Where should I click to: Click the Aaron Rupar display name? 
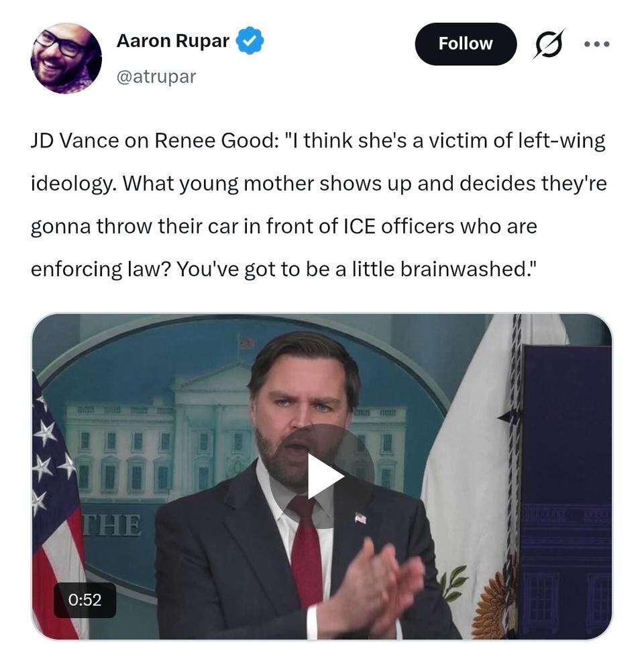coord(173,41)
